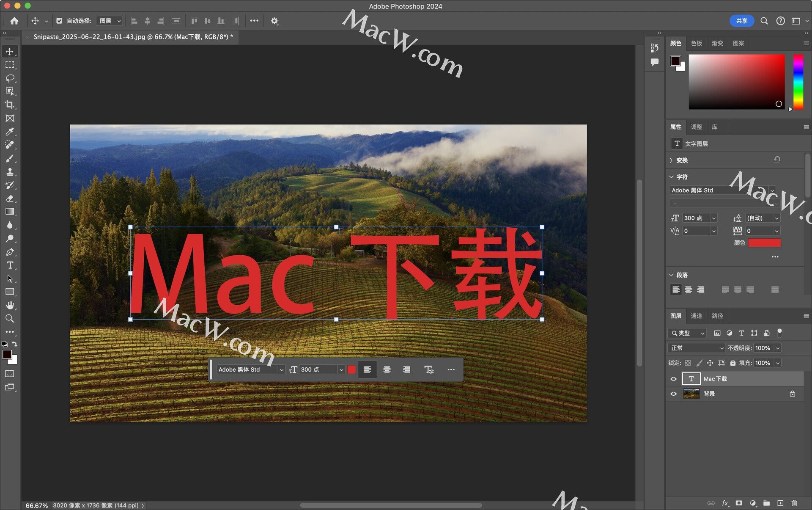
Task: Toggle lock position in Layers panel
Action: coord(710,363)
